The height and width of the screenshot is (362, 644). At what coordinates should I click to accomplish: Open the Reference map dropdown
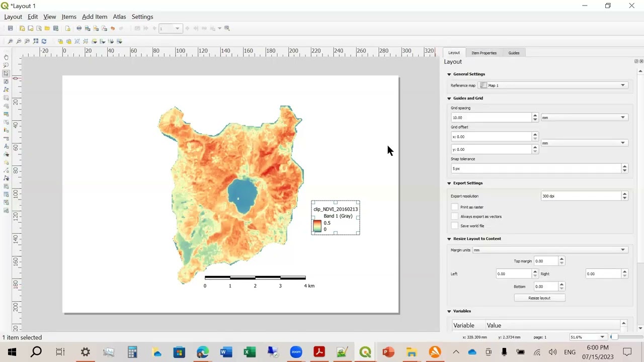point(552,85)
